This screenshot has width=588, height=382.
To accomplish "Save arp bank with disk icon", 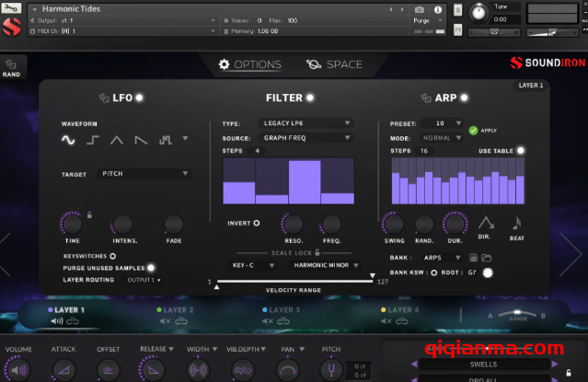I will (473, 258).
